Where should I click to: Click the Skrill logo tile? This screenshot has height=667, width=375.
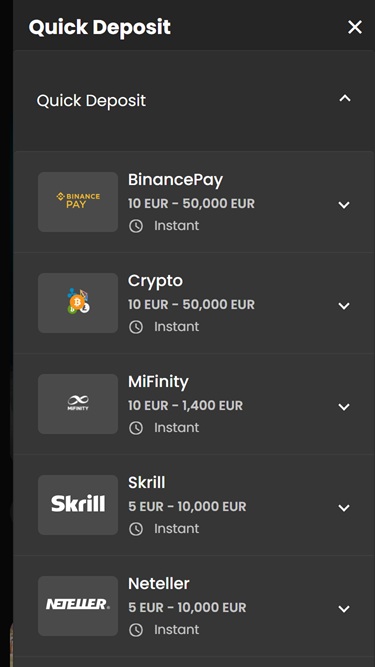[x=78, y=505]
